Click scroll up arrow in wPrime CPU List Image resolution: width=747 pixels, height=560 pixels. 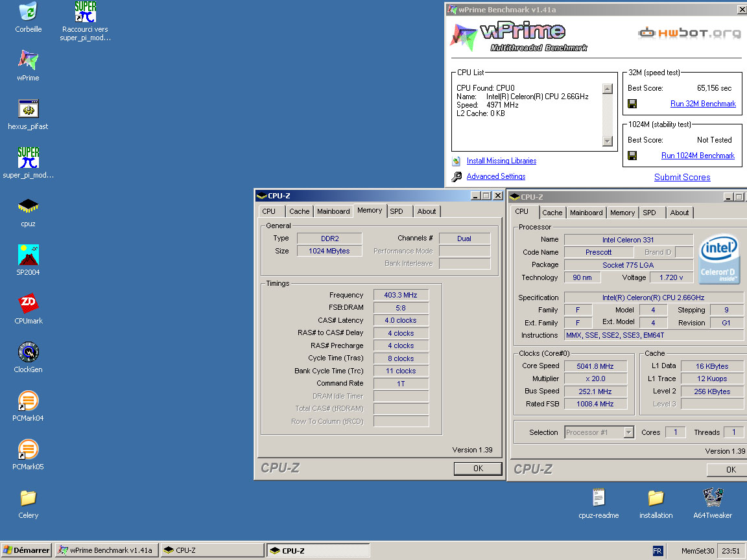pos(608,89)
